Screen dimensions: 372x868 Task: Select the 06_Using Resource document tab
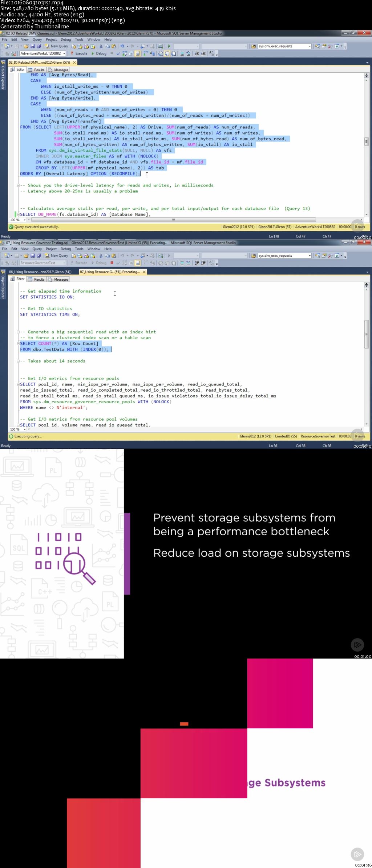[x=40, y=272]
